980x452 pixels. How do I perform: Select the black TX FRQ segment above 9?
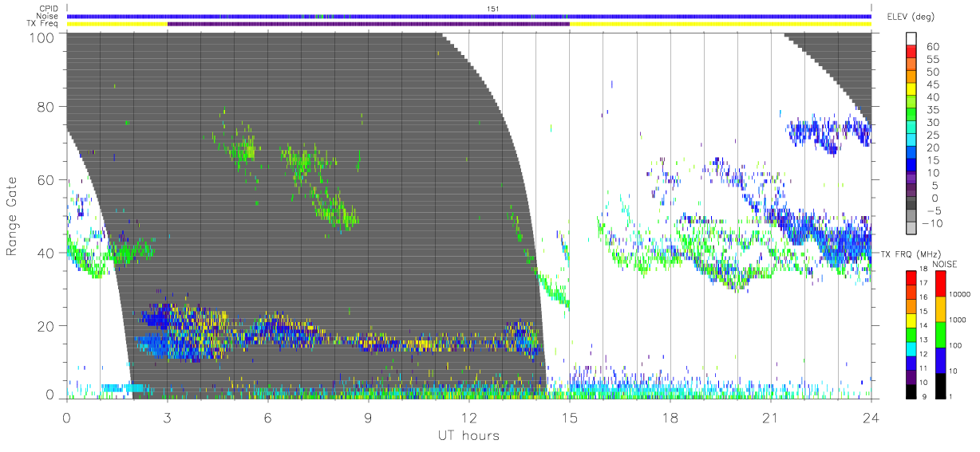911,391
